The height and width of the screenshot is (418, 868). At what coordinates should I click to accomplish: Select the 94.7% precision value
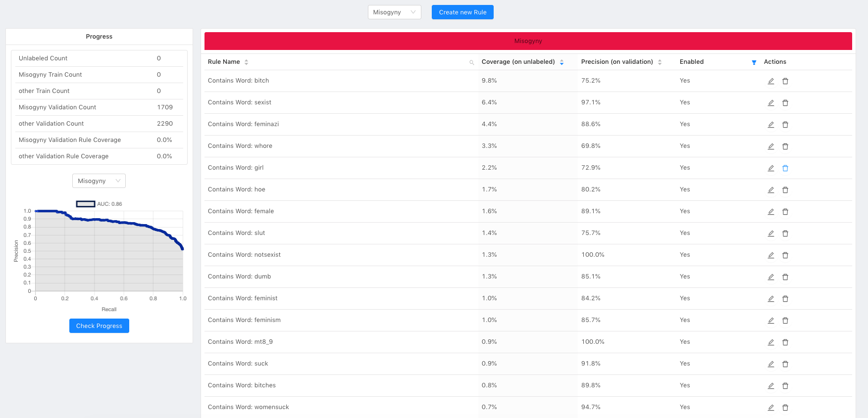[x=591, y=407]
